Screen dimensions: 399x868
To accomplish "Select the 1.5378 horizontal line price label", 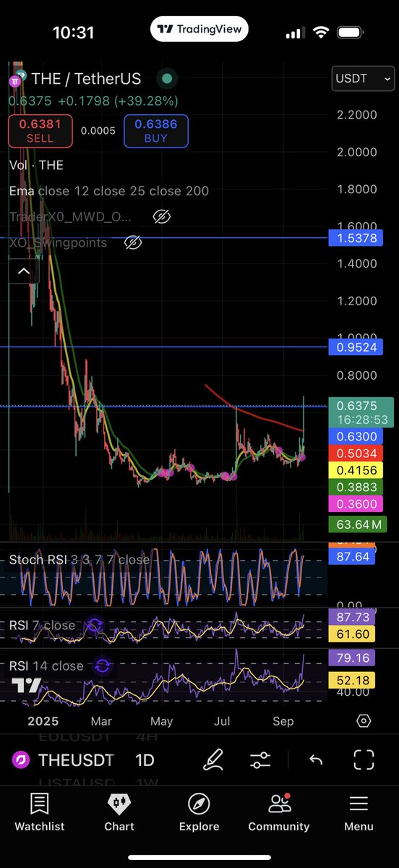I will (356, 238).
